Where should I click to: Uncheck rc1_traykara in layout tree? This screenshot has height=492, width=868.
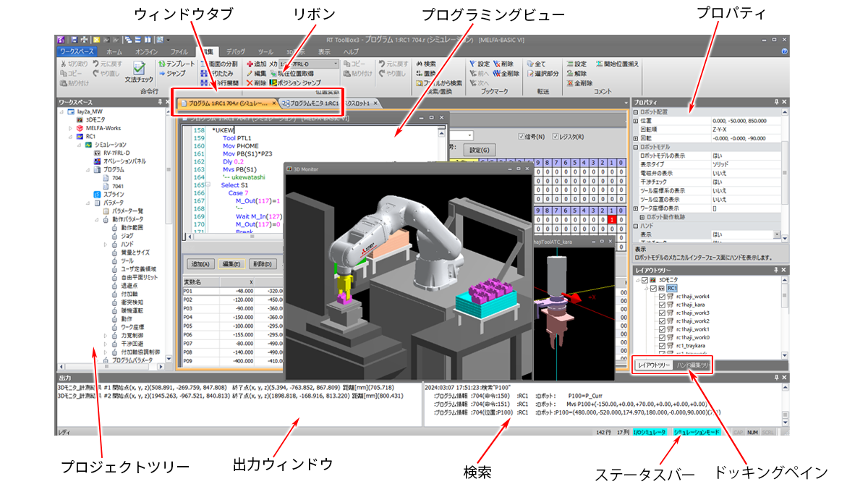pos(663,346)
